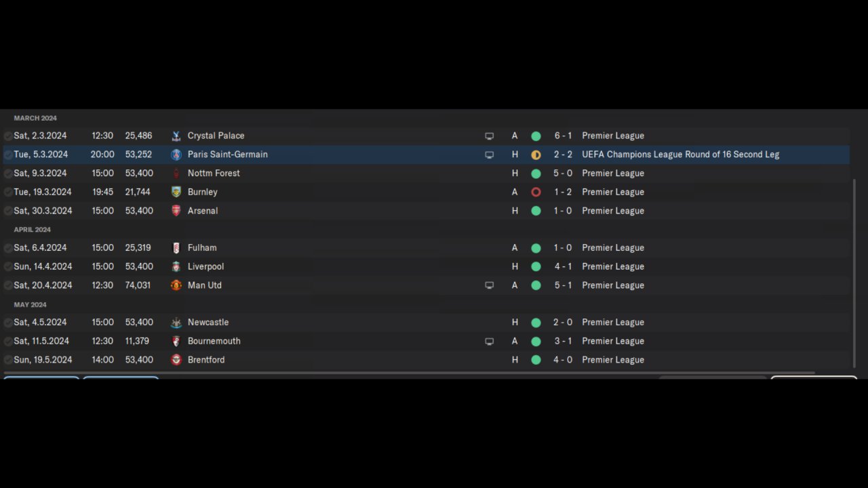Click the Liverpool club badge
Image resolution: width=868 pixels, height=488 pixels.
click(x=176, y=266)
